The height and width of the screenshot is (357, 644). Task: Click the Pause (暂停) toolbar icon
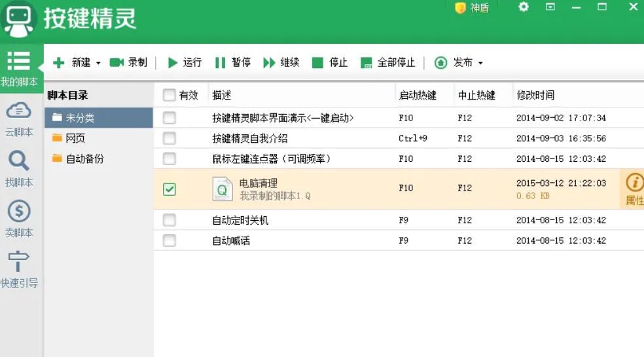(221, 62)
